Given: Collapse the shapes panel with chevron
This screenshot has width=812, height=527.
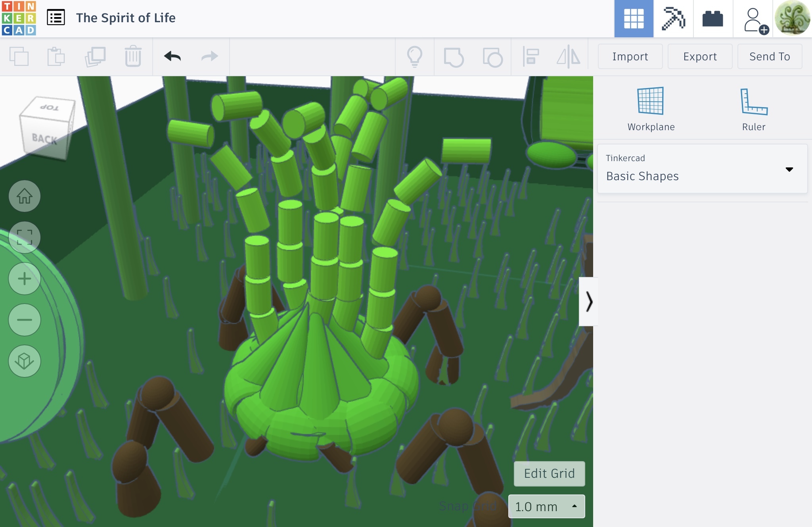Looking at the screenshot, I should (589, 302).
